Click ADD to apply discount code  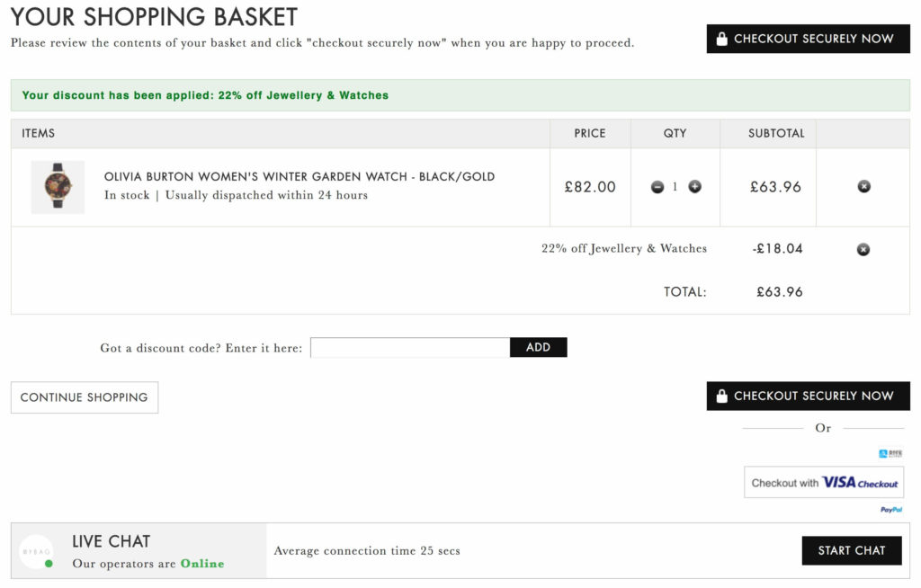539,348
